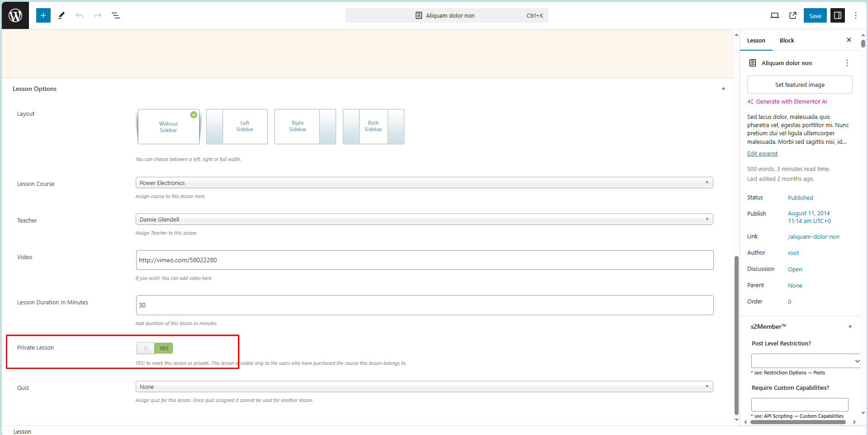Image resolution: width=868 pixels, height=435 pixels.
Task: Click the main editor vertical scrollbar
Action: (x=736, y=335)
